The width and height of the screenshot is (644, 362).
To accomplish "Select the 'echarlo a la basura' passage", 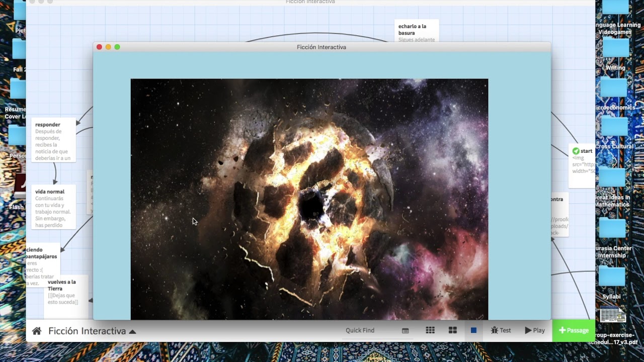I will point(417,32).
